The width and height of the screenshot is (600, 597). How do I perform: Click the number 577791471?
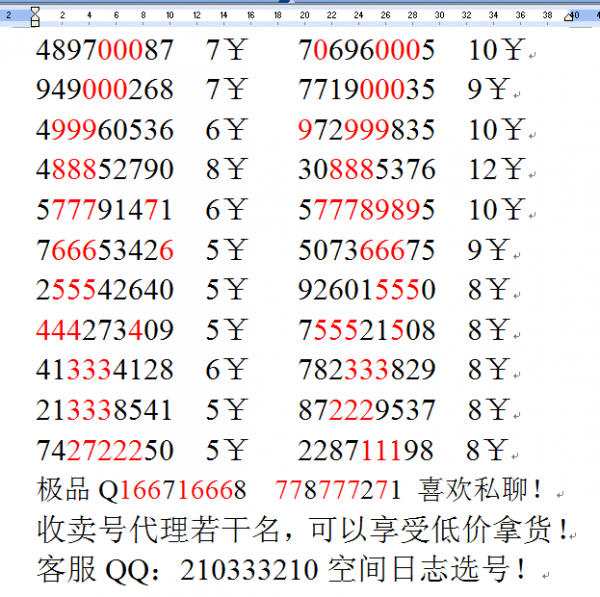pyautogui.click(x=104, y=210)
